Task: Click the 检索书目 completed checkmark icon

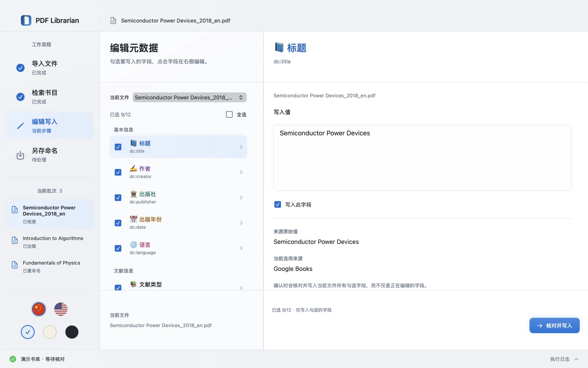Action: pos(21,97)
